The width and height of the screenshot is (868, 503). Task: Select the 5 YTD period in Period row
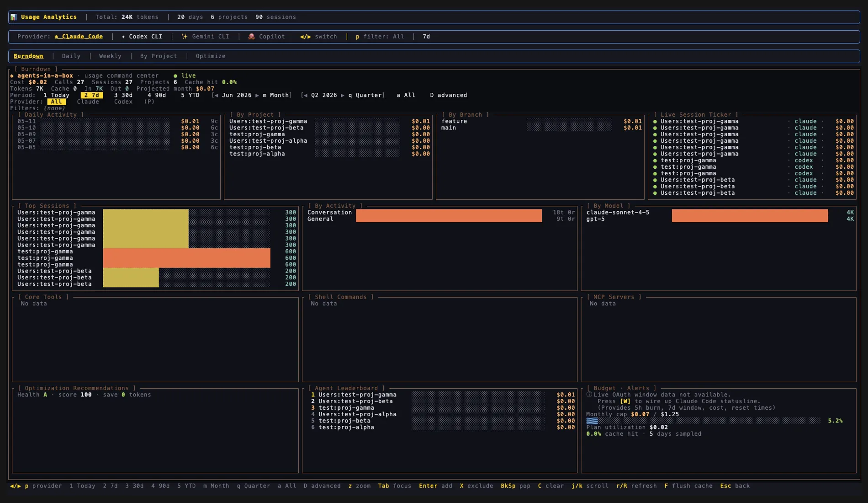190,96
